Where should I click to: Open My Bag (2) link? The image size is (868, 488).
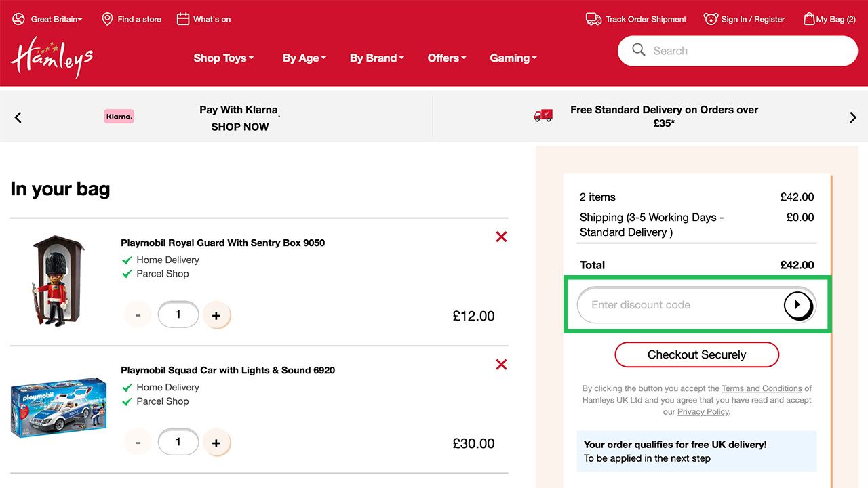(836, 19)
